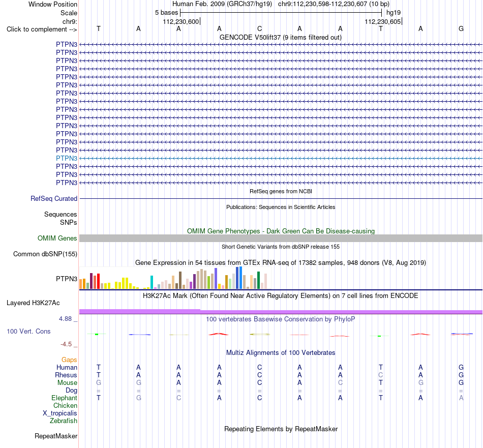Screen dimensions: 483x448
Task: Click the Rhesus species label
Action: (66, 375)
